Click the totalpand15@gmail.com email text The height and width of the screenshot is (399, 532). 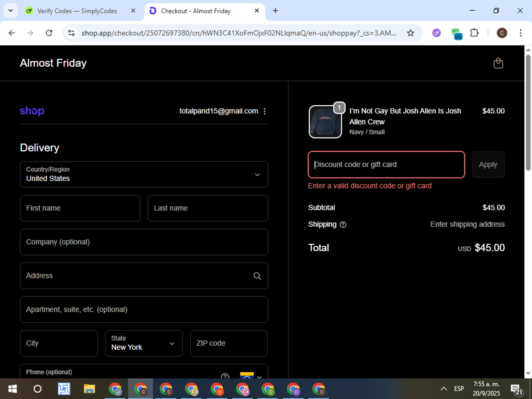tap(218, 111)
